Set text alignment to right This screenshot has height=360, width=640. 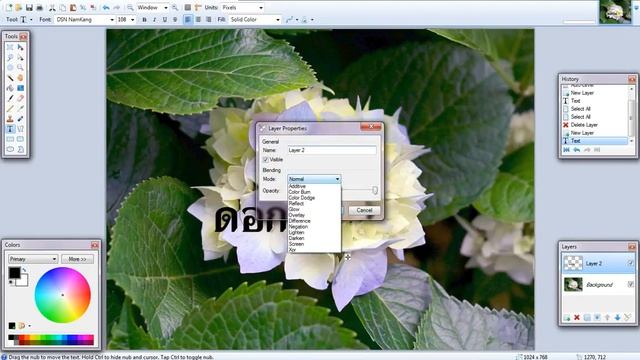click(x=209, y=20)
